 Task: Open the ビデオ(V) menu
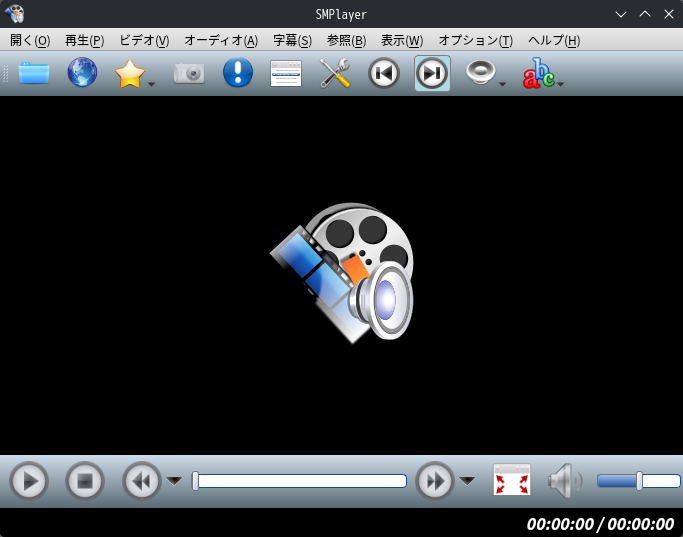click(x=144, y=41)
